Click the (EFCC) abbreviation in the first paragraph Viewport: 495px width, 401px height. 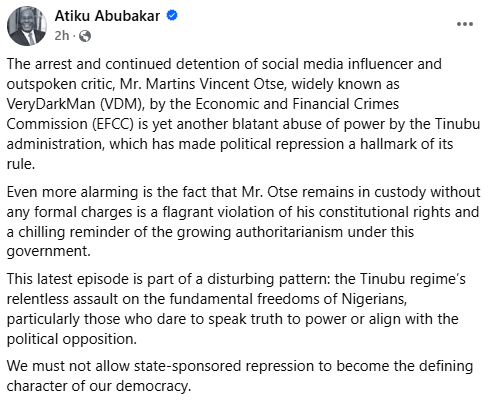(113, 124)
